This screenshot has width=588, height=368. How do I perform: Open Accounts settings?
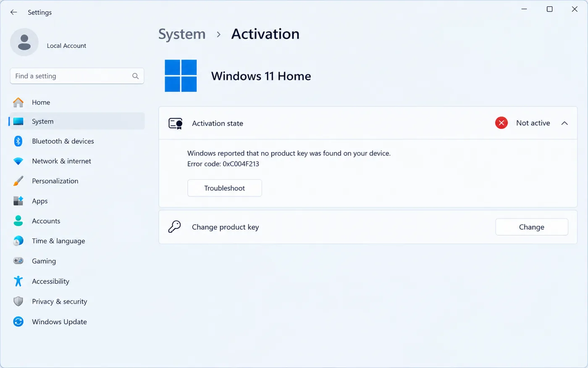76,221
